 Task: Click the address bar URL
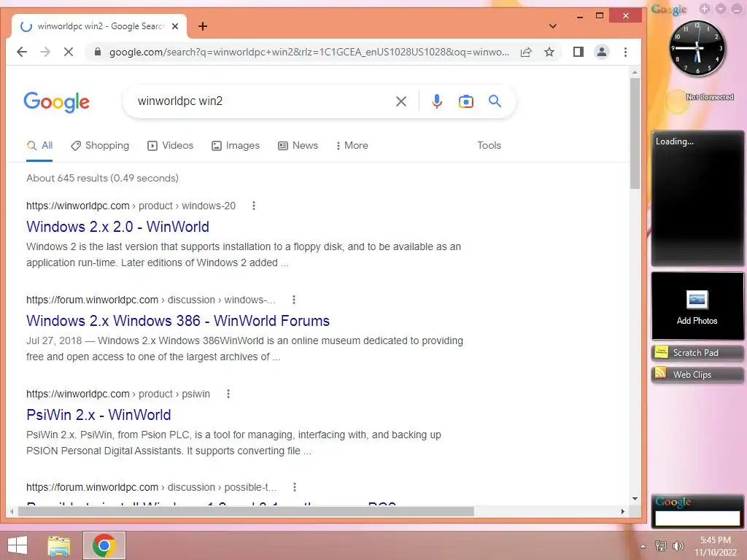309,52
